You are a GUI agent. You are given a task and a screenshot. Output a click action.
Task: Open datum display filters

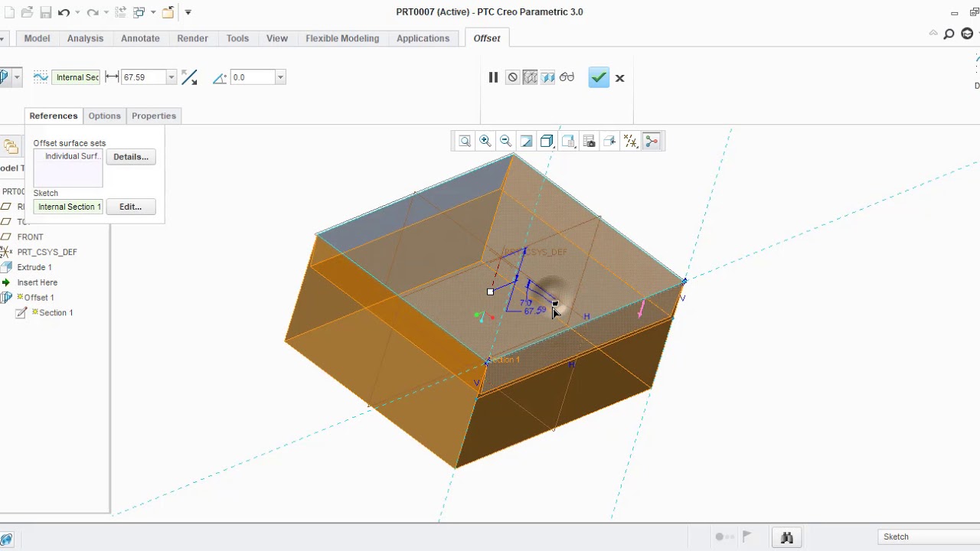click(631, 141)
